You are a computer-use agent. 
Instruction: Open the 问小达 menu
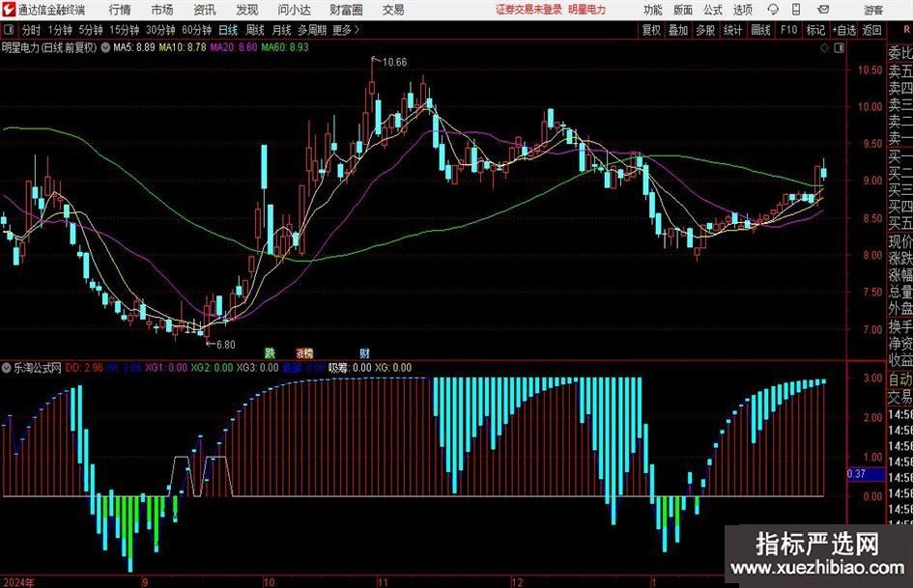pyautogui.click(x=294, y=10)
